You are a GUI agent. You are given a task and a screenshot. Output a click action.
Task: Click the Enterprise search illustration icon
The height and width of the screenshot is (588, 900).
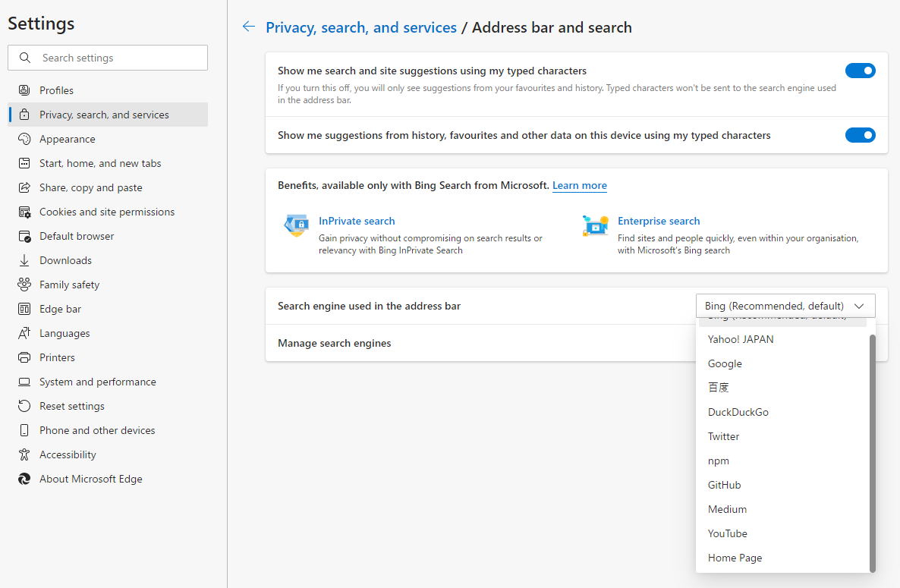(595, 225)
